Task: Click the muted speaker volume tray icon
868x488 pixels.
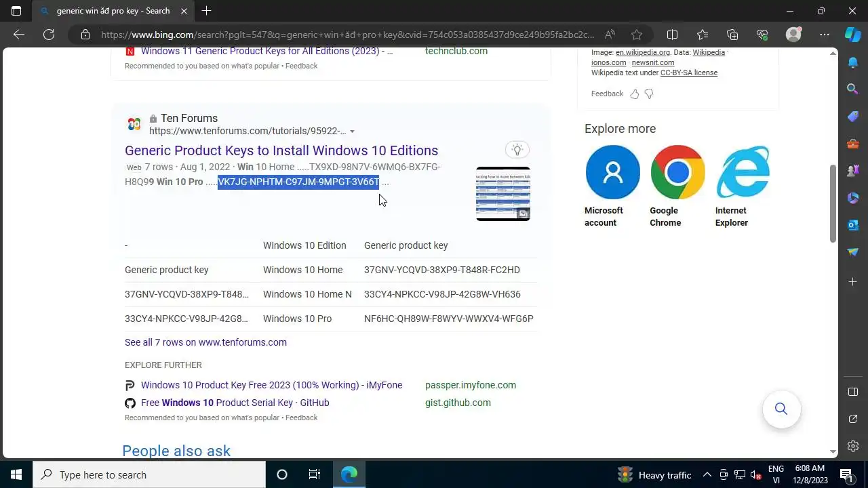Action: pyautogui.click(x=756, y=474)
